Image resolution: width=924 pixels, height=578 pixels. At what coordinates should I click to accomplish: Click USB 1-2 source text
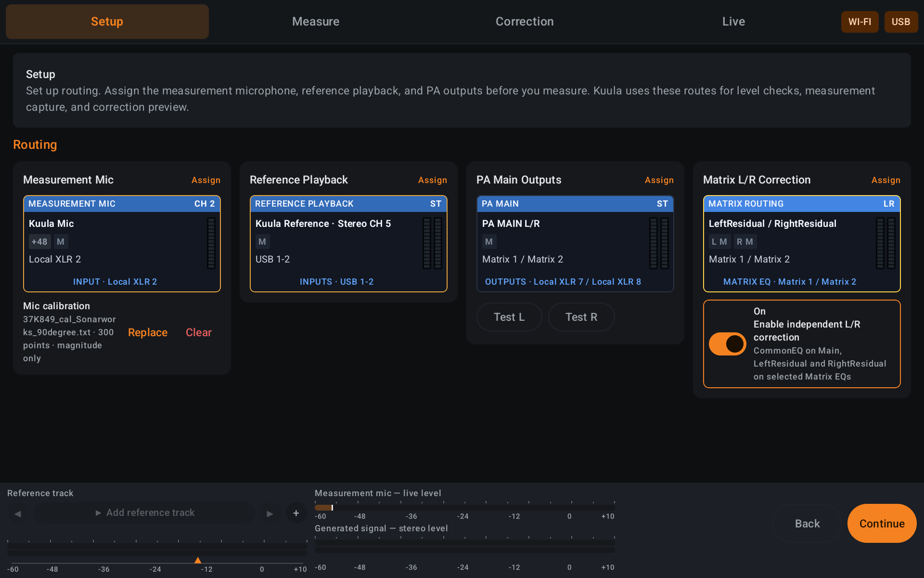(273, 259)
